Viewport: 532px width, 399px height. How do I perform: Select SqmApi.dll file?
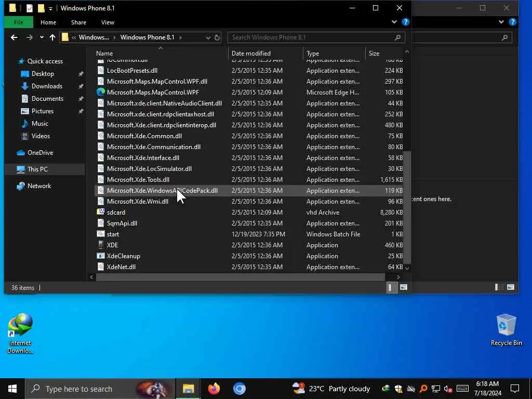tap(122, 223)
